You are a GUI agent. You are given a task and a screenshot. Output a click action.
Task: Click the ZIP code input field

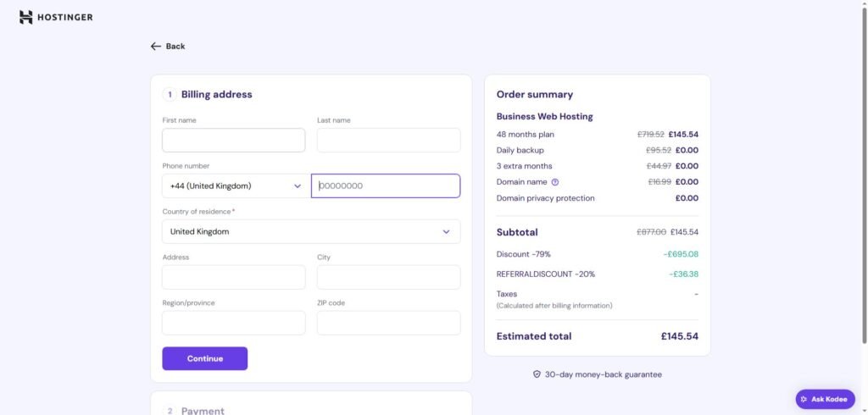pos(388,324)
